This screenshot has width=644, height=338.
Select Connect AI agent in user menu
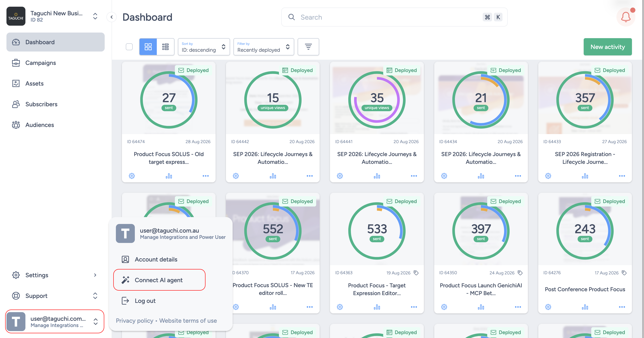coord(159,280)
